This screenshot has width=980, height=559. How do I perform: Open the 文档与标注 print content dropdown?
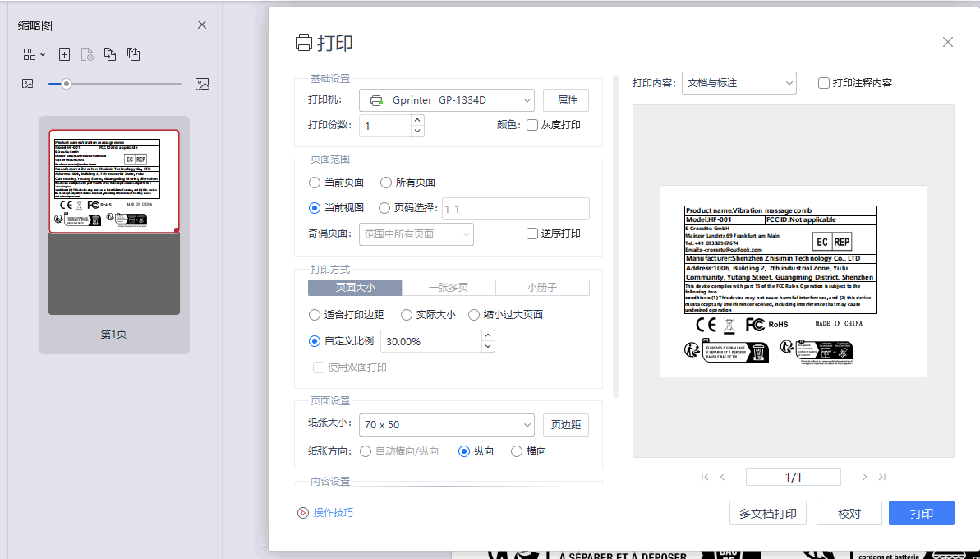point(738,83)
